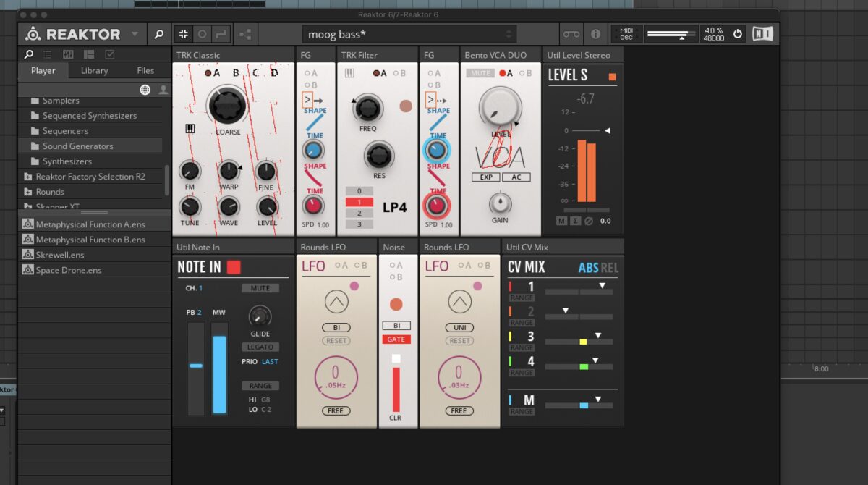The height and width of the screenshot is (485, 868).
Task: Click BI mode on the first Rounds LFO
Action: pyautogui.click(x=336, y=327)
